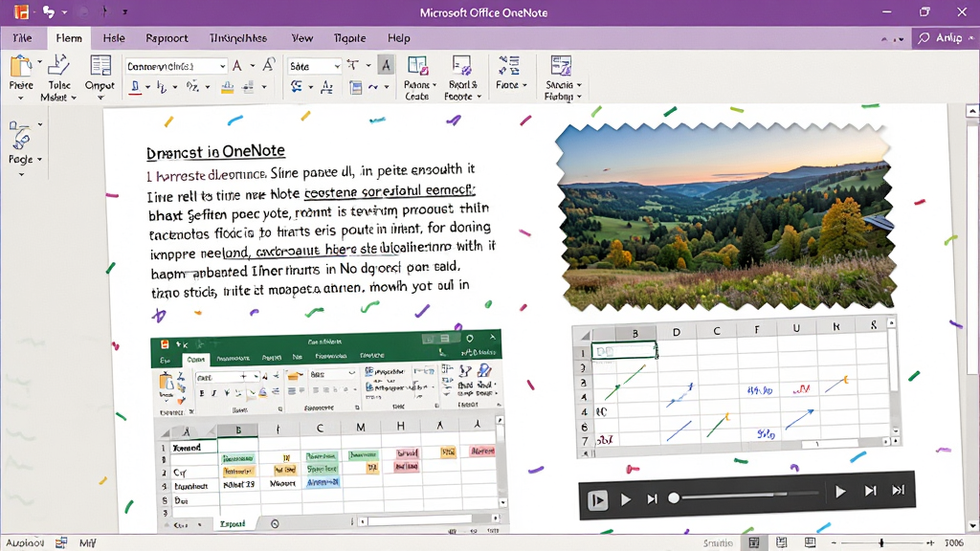This screenshot has width=980, height=551.
Task: Click the minus zoom-out icon in status bar
Action: [834, 543]
